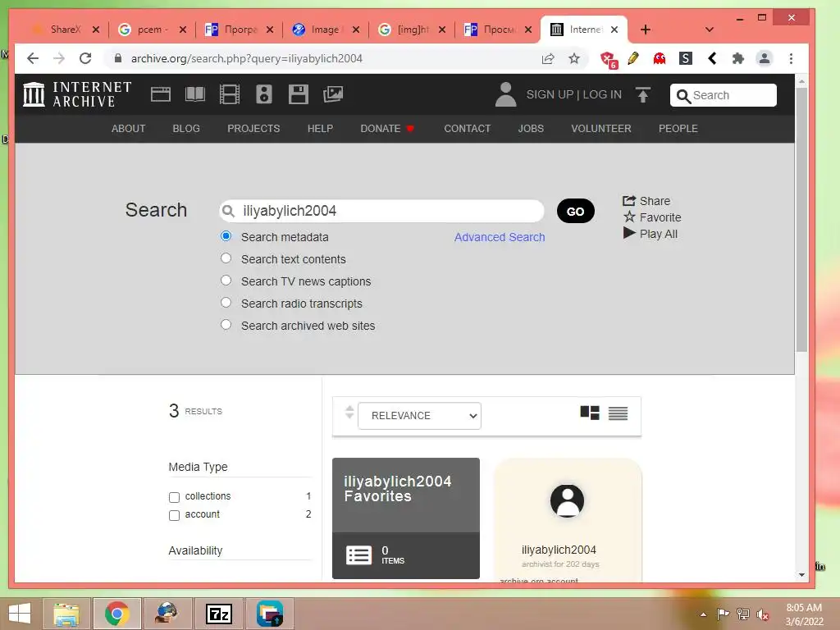This screenshot has width=840, height=630.
Task: Select Search TV news captions option
Action: pos(226,281)
